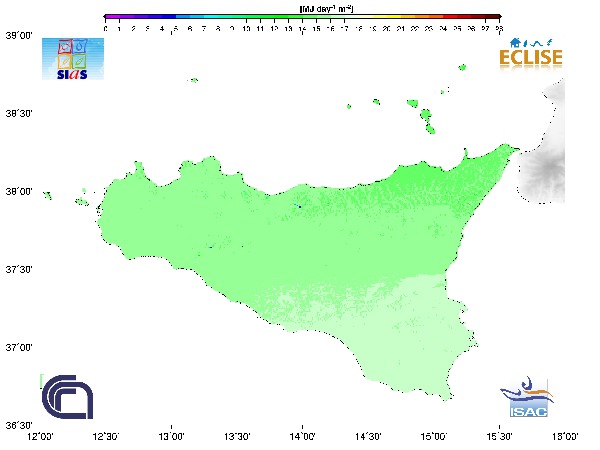
Task: Click the small blue pixel in central Sicily
Action: pos(300,207)
